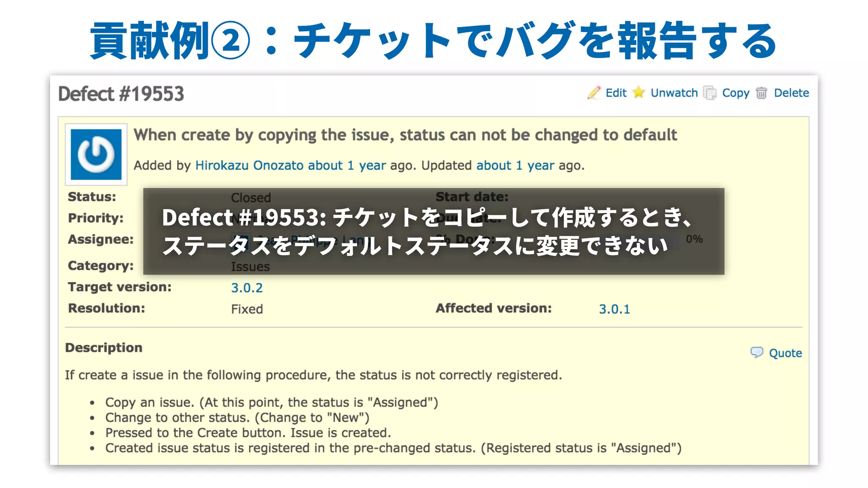Click the author's avatar image
The width and height of the screenshot is (868, 488).
(96, 155)
